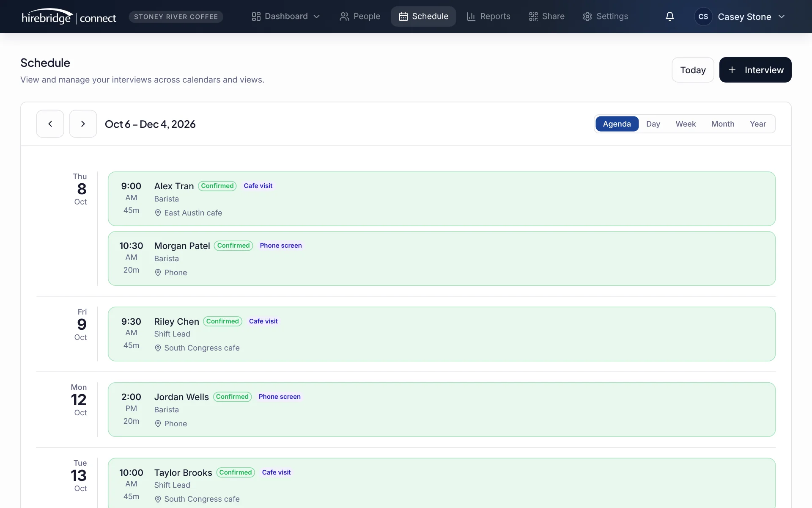Screen dimensions: 812x508
Task: Open Morgan Patel interview name
Action: 182,246
